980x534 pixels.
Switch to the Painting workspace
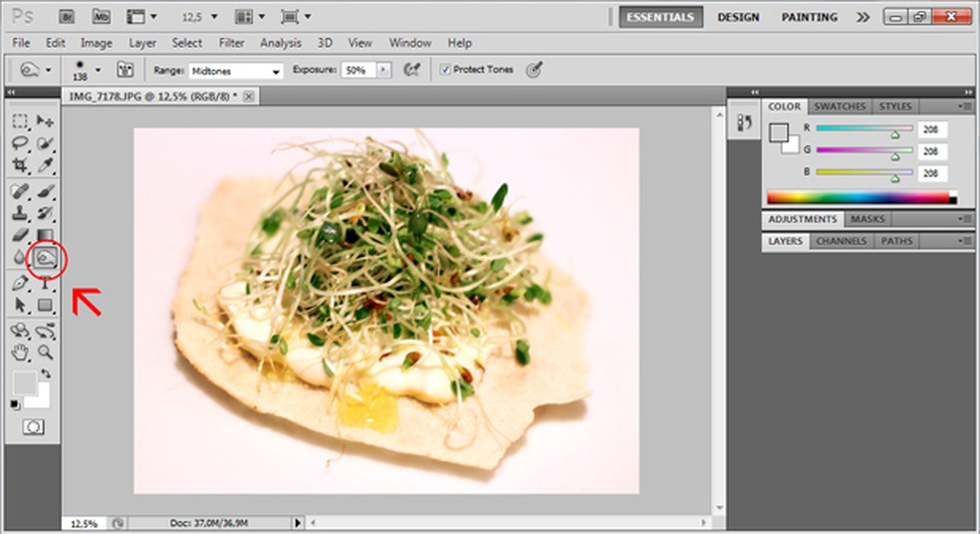click(809, 17)
